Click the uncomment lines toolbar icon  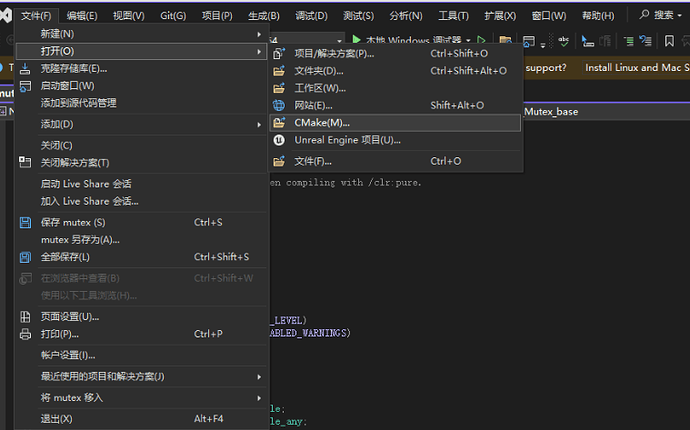click(x=646, y=41)
